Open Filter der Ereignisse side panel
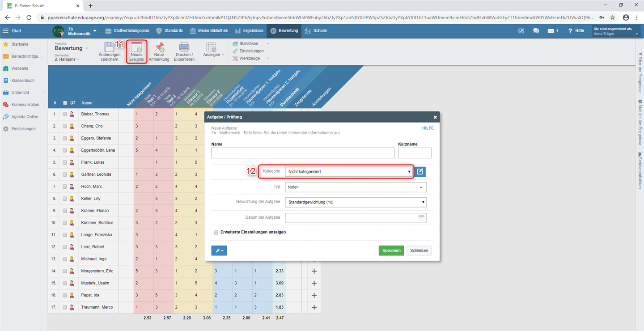The width and height of the screenshot is (644, 331). [x=640, y=72]
